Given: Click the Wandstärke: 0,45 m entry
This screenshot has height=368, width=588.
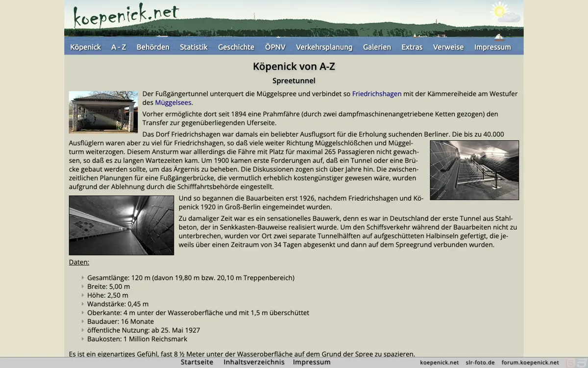Looking at the screenshot, I should pyautogui.click(x=118, y=304).
